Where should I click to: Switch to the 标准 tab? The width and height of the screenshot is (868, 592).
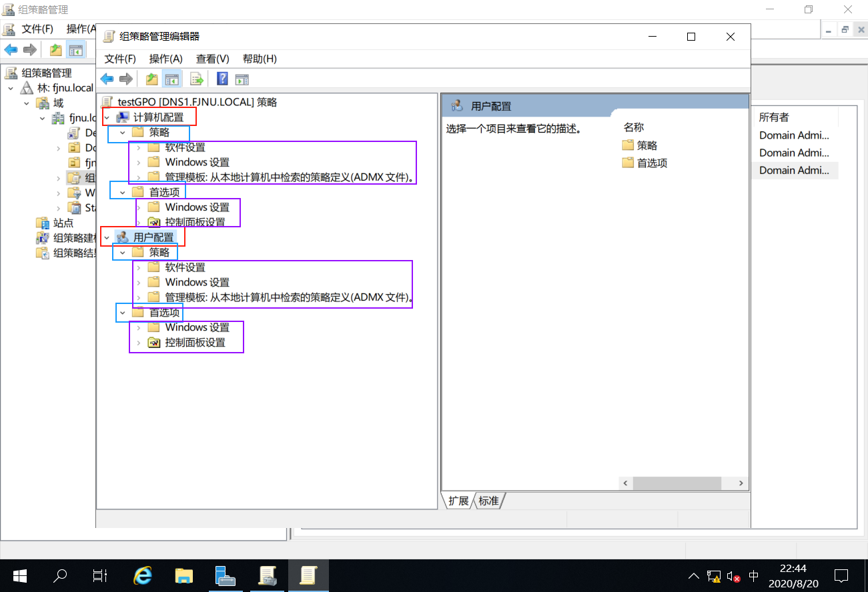[x=489, y=501]
